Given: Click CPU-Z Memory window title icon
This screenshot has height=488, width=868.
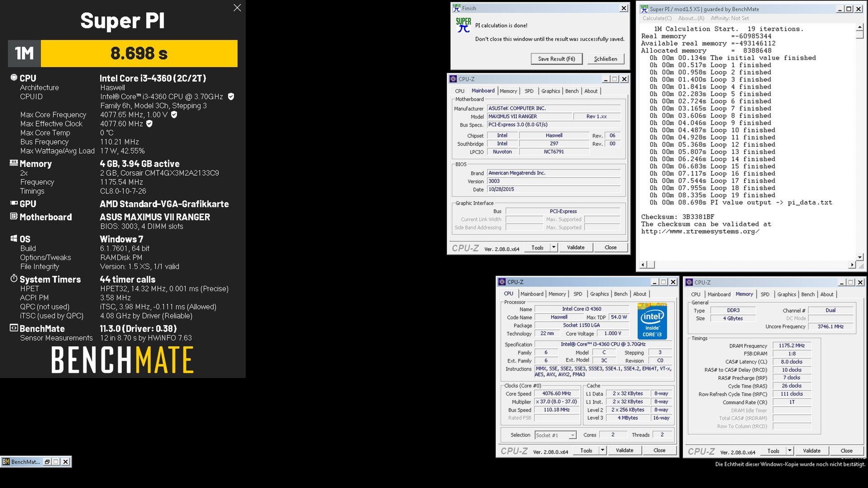Looking at the screenshot, I should (689, 282).
